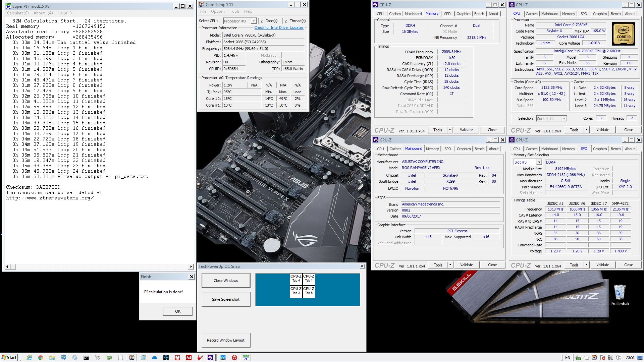Open Internet Explorer from the taskbar

click(x=29, y=358)
